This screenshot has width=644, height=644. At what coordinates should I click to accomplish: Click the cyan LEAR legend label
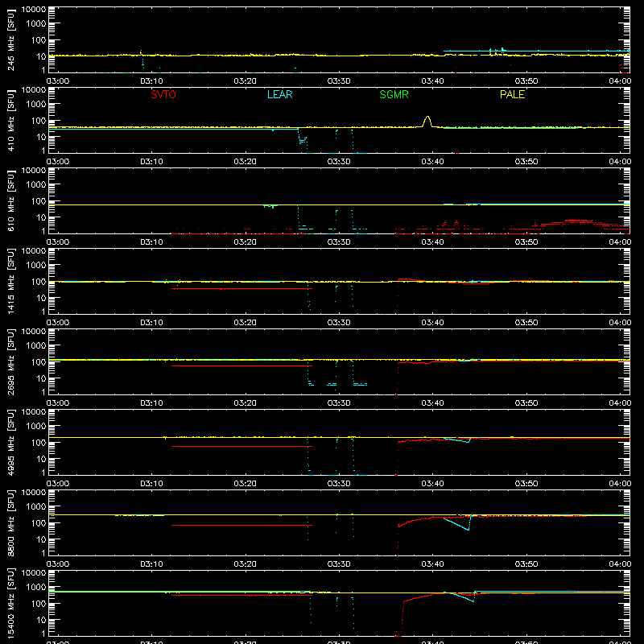pyautogui.click(x=279, y=94)
